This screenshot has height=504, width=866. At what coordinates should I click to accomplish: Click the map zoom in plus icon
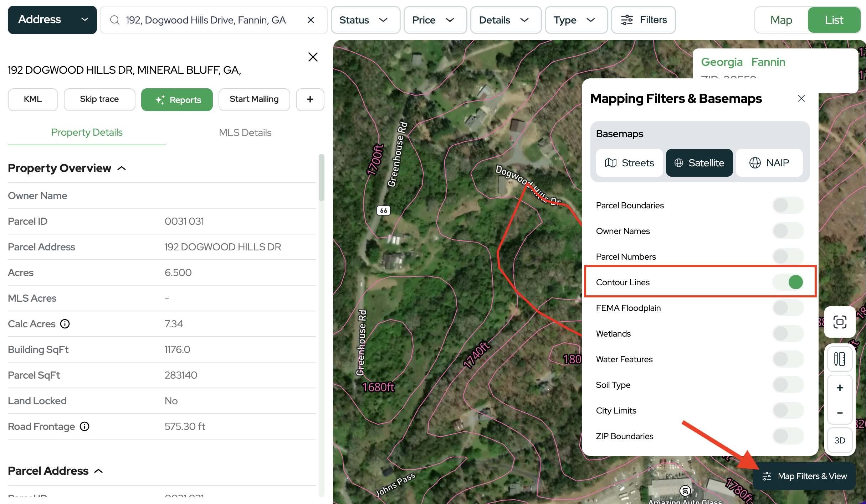click(840, 388)
